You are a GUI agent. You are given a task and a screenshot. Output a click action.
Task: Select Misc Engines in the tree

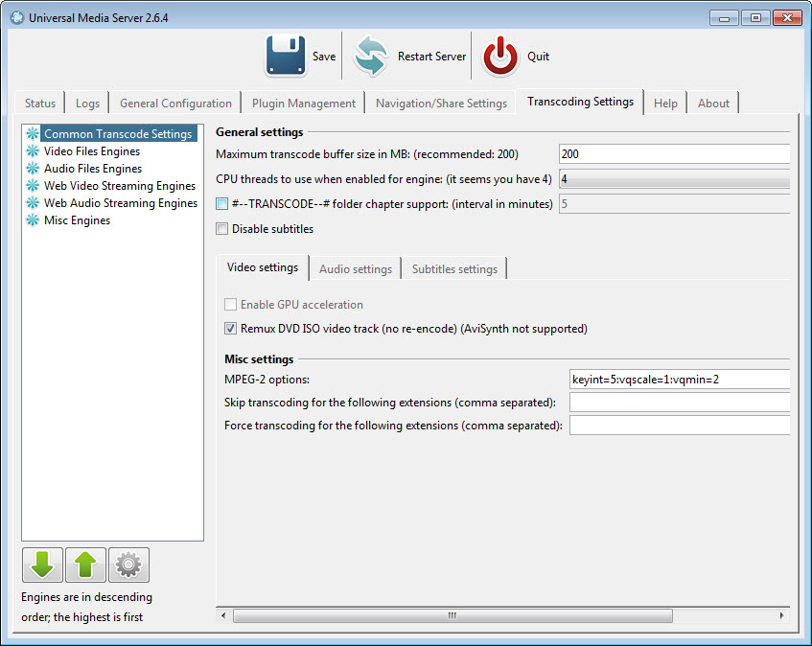[x=77, y=220]
